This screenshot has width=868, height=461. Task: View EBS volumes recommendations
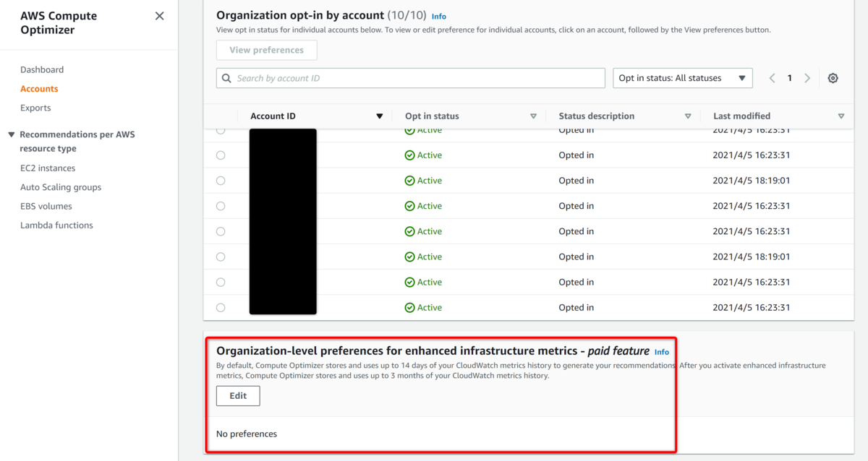click(46, 206)
